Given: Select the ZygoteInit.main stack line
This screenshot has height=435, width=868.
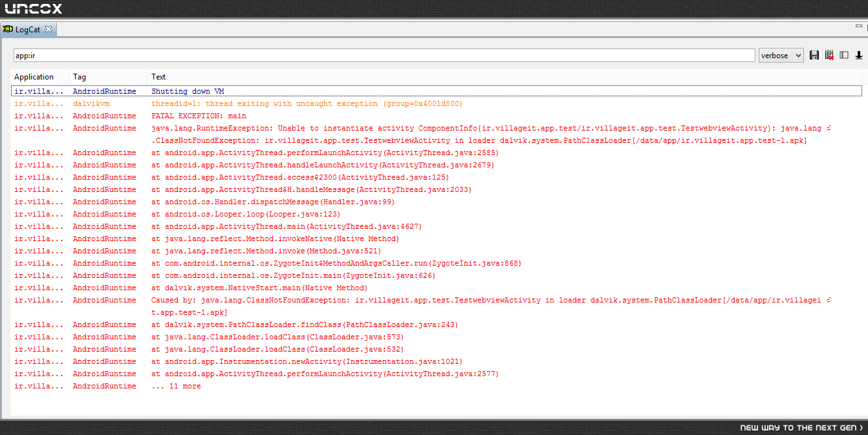Looking at the screenshot, I should click(x=437, y=275).
